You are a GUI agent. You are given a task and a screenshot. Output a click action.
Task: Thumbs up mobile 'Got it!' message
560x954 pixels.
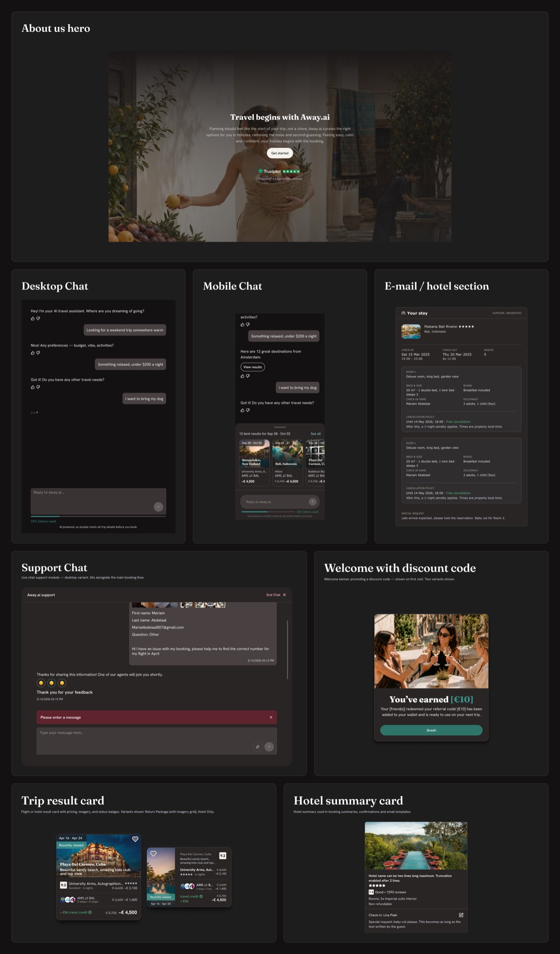click(242, 410)
